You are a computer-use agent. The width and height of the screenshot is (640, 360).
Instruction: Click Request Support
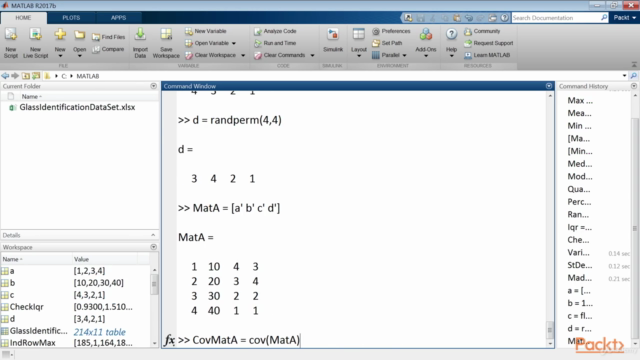click(x=489, y=43)
